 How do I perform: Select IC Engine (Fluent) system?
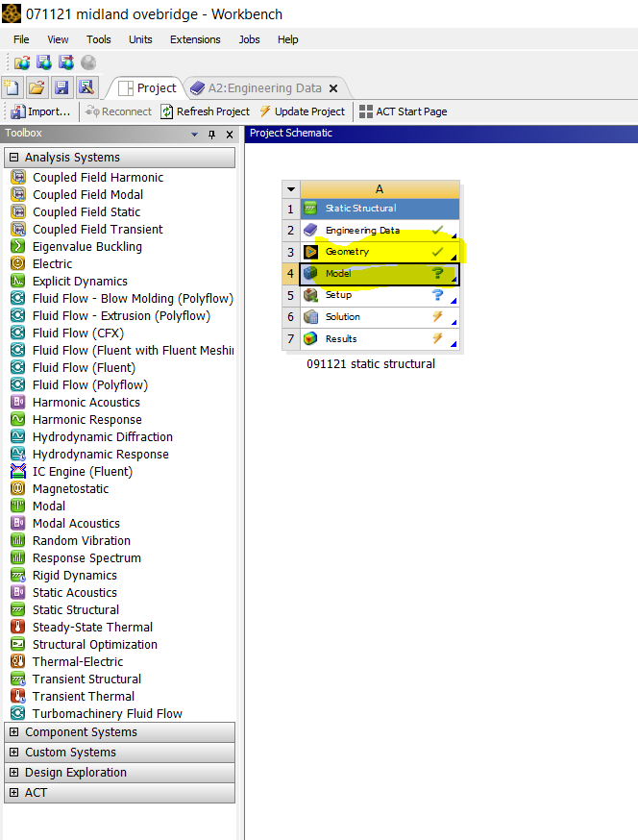point(83,472)
